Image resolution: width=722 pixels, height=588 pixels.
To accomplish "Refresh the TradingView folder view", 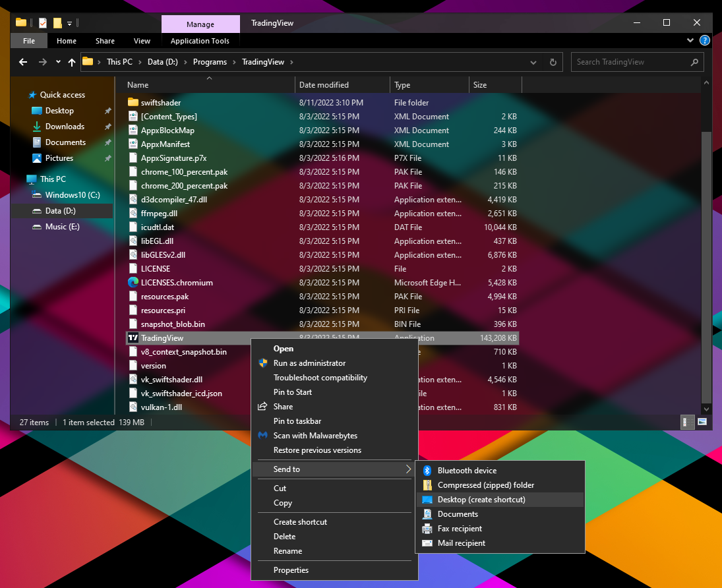I will [553, 62].
